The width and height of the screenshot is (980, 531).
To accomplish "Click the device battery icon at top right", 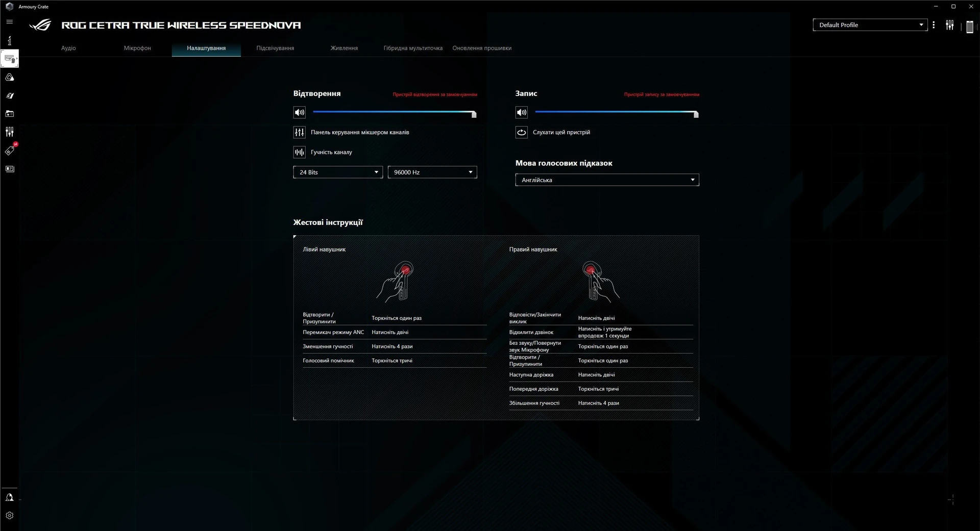I will 970,27.
